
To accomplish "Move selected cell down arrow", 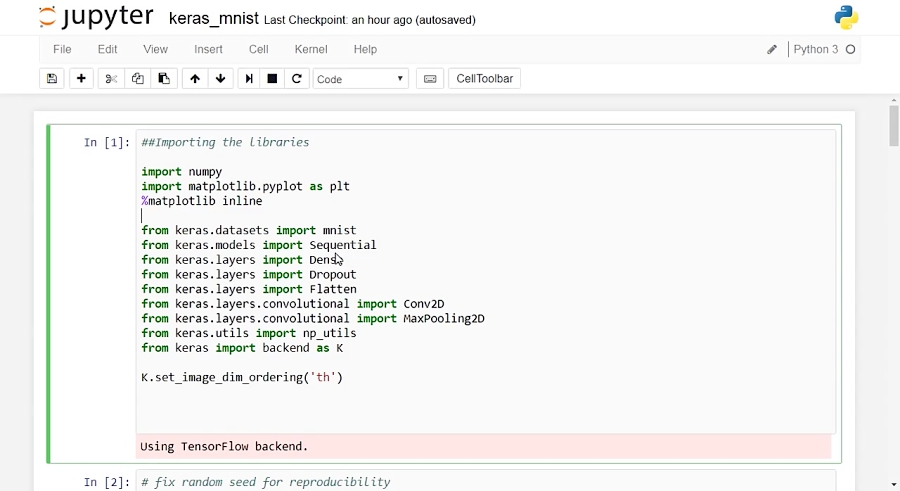I will tap(221, 79).
